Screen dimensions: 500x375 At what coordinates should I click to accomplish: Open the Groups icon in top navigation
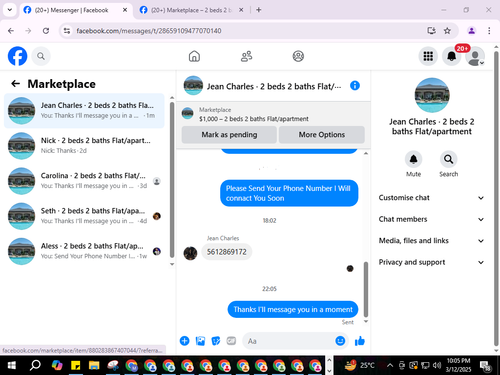pyautogui.click(x=298, y=56)
